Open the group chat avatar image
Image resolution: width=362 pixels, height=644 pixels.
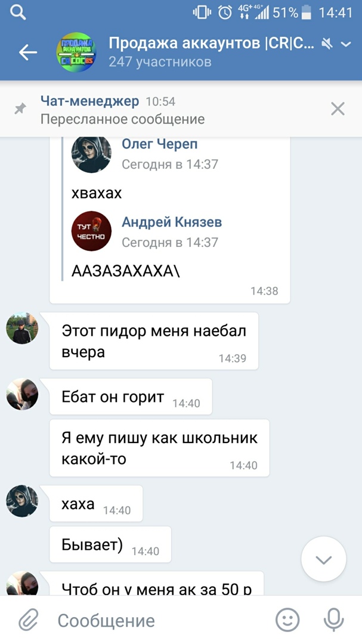tap(76, 52)
